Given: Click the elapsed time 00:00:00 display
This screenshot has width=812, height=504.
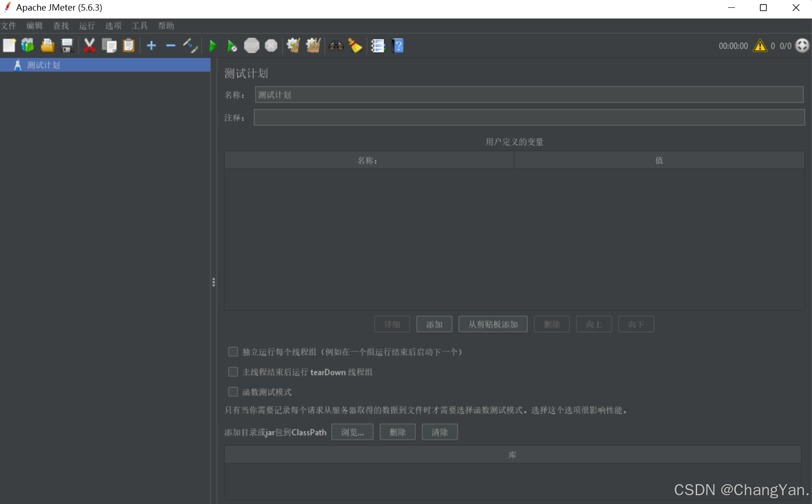Looking at the screenshot, I should pyautogui.click(x=733, y=46).
